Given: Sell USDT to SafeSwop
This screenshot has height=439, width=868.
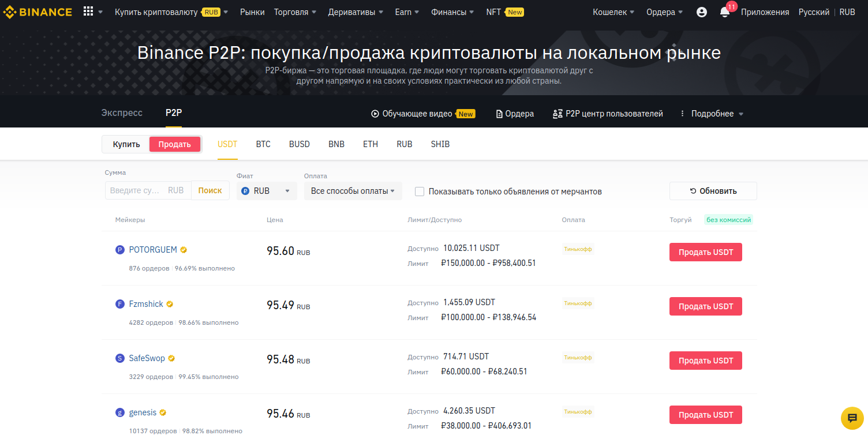Looking at the screenshot, I should 706,361.
